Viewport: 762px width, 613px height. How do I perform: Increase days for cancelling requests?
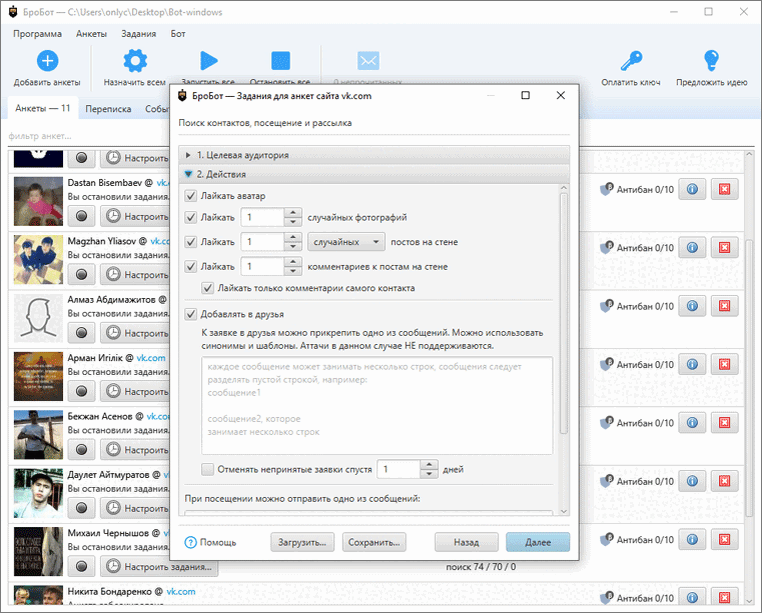429,465
